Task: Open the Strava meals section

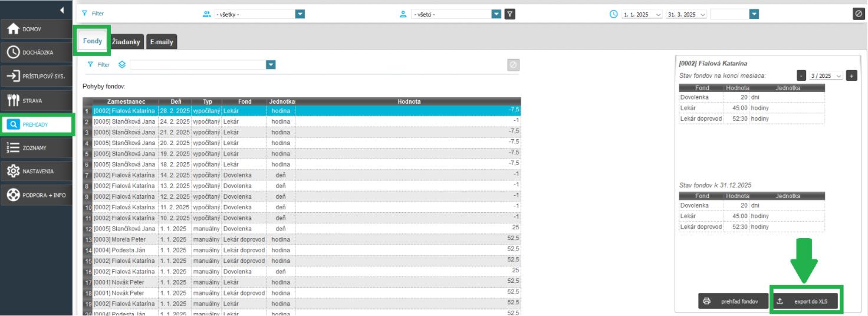Action: click(x=35, y=101)
